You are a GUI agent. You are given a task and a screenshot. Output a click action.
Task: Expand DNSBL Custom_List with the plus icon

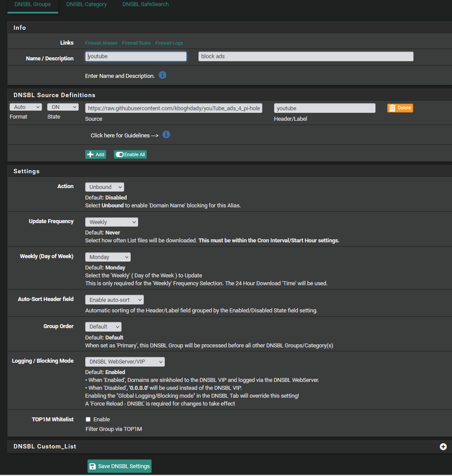click(443, 447)
